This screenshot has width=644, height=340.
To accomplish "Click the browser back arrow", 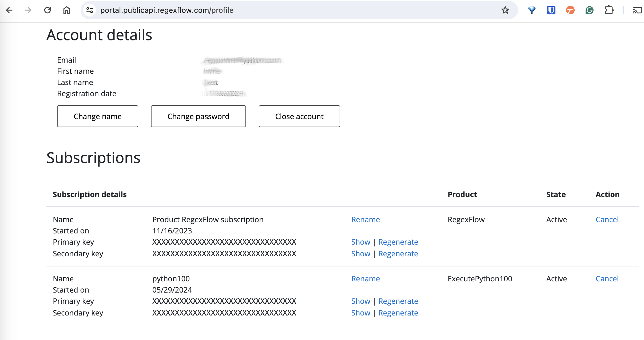I will tap(9, 10).
